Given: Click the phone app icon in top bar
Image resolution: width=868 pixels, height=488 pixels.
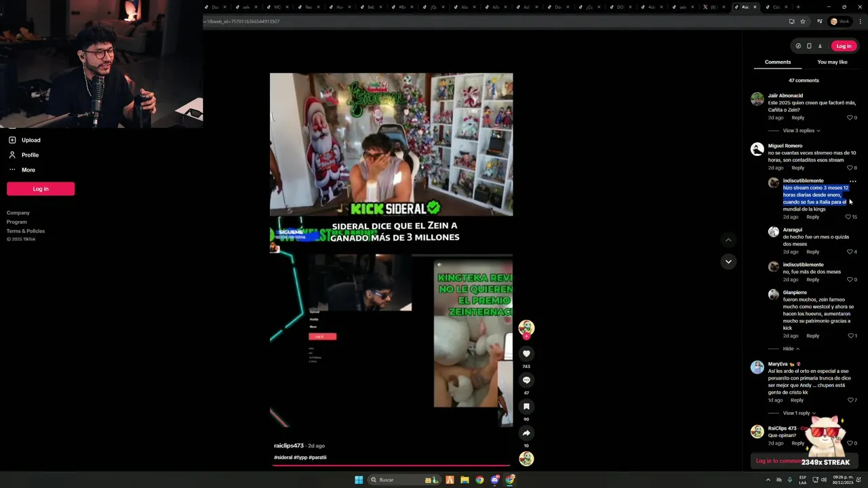Looking at the screenshot, I should [809, 46].
